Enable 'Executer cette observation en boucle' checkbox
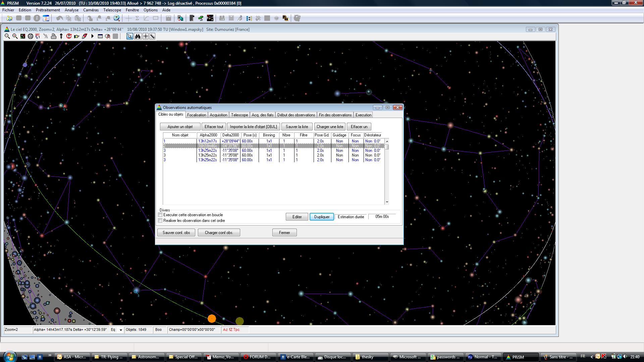This screenshot has height=362, width=644. pos(160,215)
